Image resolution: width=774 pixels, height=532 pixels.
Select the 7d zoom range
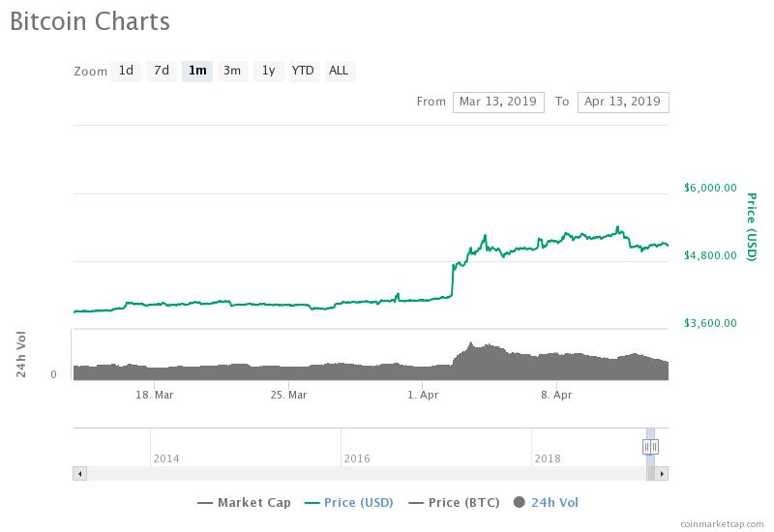(x=162, y=71)
